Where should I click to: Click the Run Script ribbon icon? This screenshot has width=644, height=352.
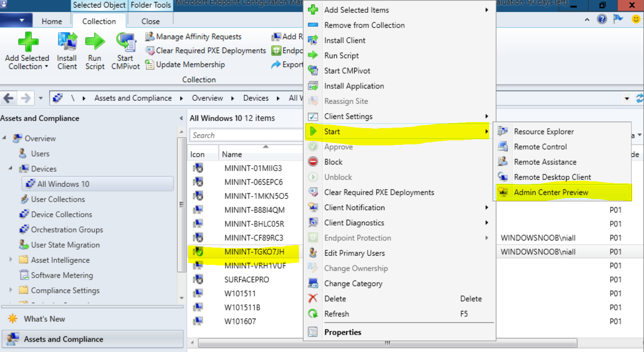(x=95, y=42)
